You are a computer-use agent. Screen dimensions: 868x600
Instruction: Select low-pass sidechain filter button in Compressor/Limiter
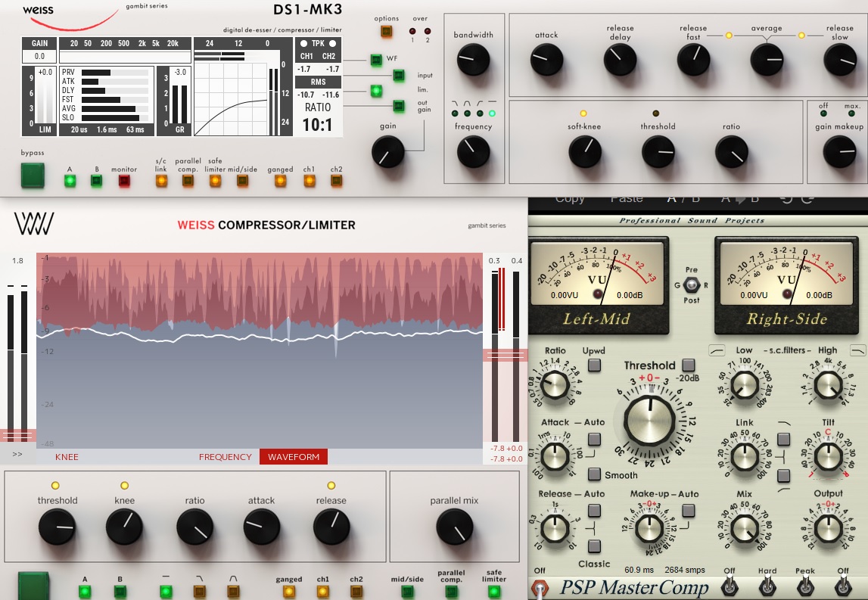click(x=199, y=591)
